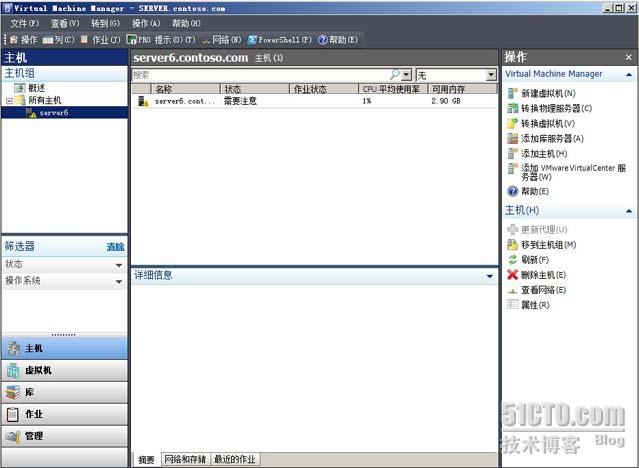
Task: Click the 操作 toolbar icon
Action: (x=14, y=40)
